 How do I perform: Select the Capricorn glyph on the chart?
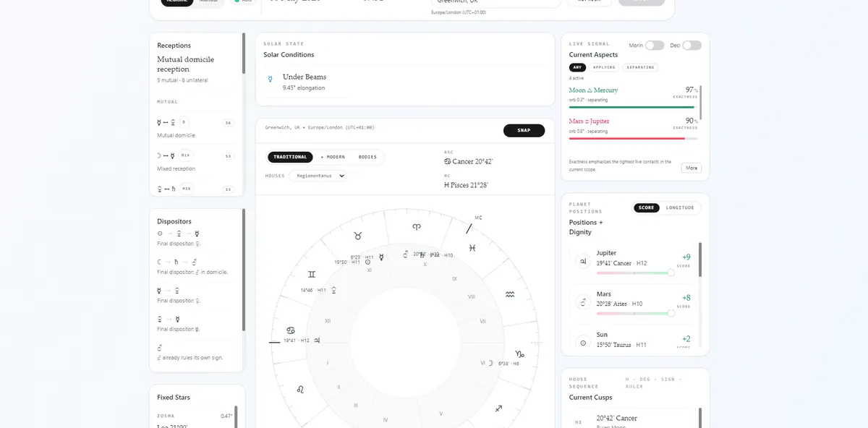(x=519, y=354)
